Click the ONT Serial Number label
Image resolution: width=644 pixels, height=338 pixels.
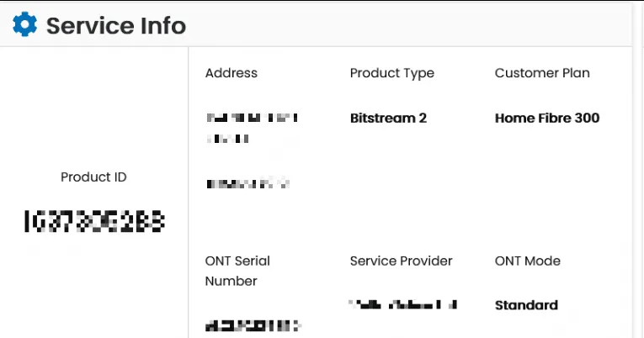(237, 271)
